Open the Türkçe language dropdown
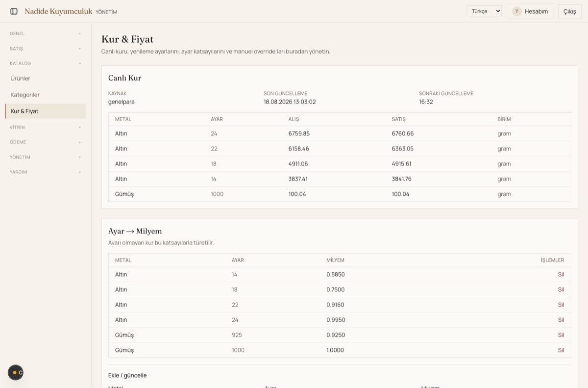The width and height of the screenshot is (588, 388). pos(484,11)
